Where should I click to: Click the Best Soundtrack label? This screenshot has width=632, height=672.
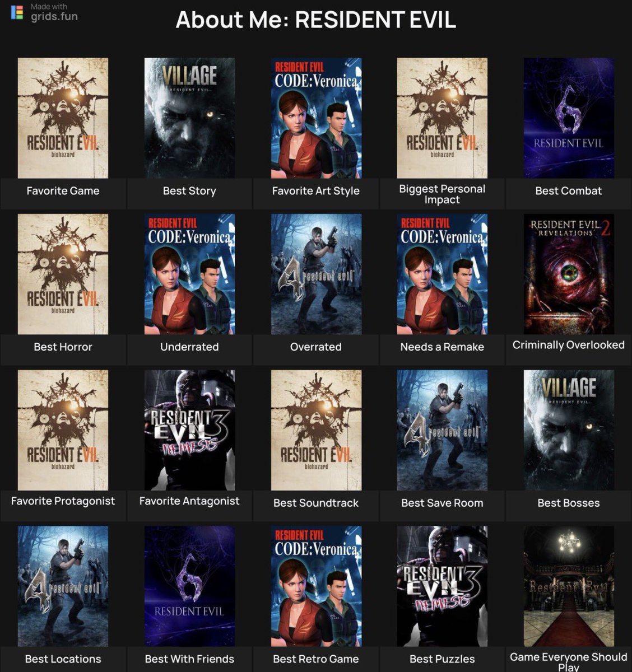[316, 503]
